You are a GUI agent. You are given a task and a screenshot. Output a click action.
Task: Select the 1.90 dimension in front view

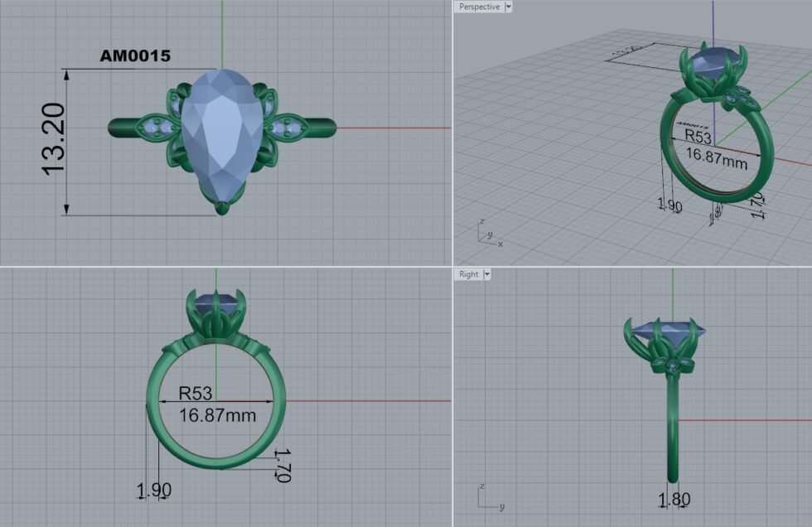153,491
